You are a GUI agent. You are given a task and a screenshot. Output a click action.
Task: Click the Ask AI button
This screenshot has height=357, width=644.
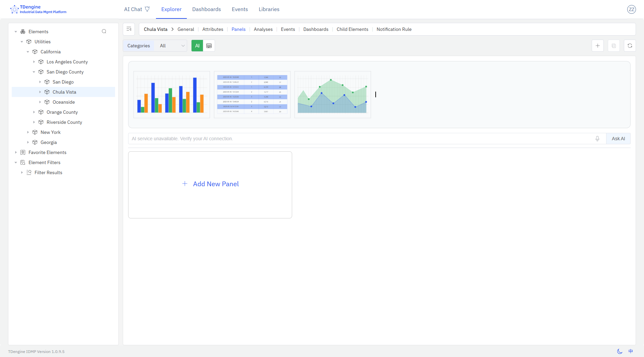click(x=618, y=139)
